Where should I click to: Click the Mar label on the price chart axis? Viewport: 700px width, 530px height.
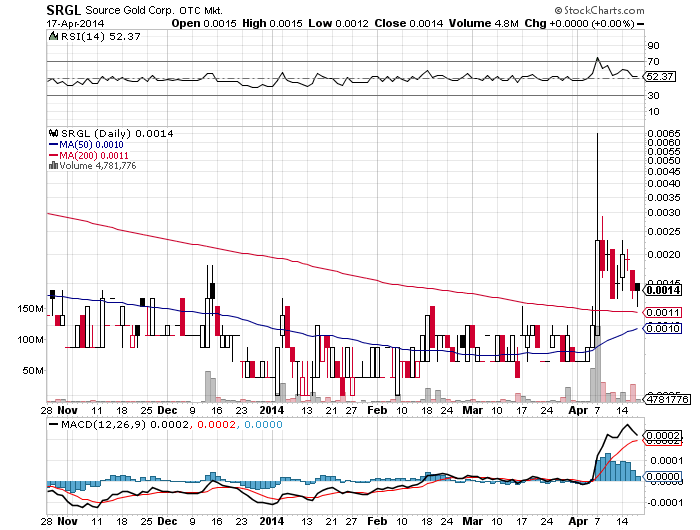click(x=472, y=410)
